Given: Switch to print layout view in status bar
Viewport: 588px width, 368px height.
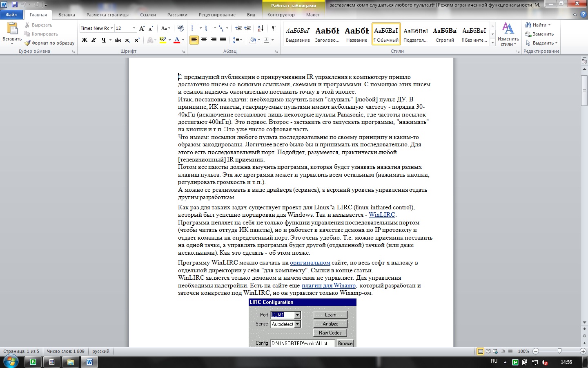Looking at the screenshot, I should coord(481,351).
